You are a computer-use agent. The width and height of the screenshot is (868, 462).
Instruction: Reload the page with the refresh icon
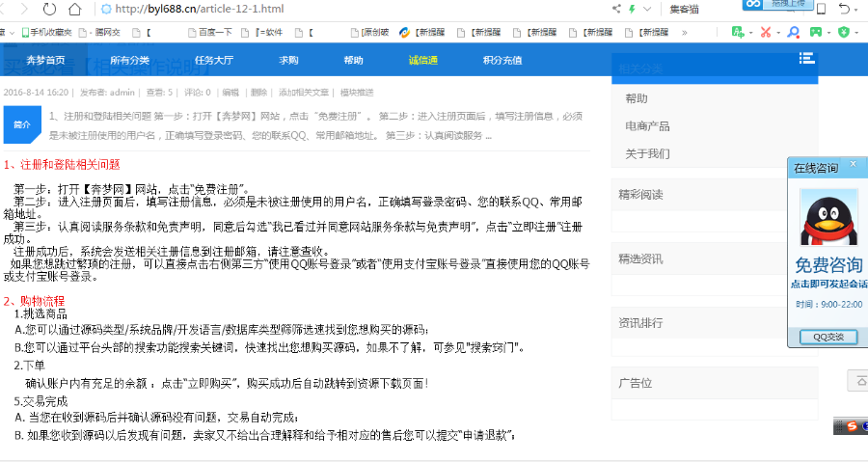point(49,9)
